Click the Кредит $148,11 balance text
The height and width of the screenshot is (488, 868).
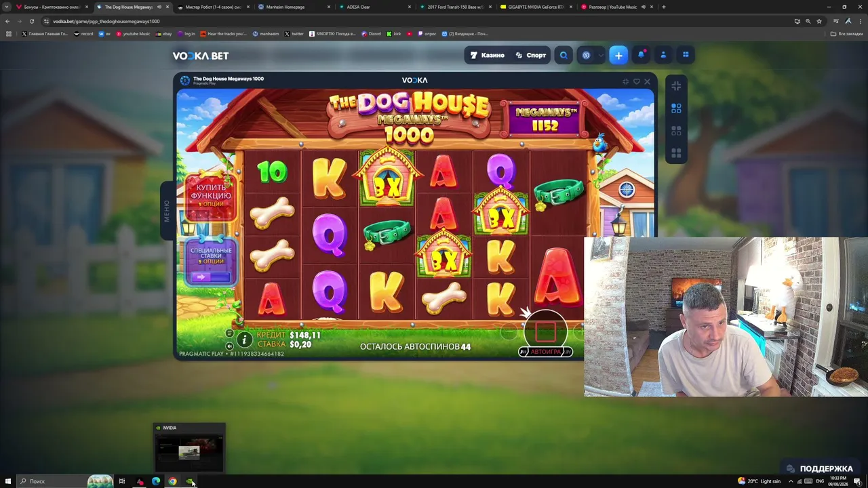pos(289,335)
